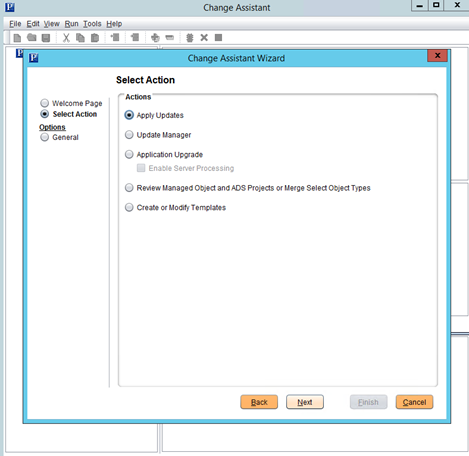This screenshot has height=456, width=469.
Task: Open the Tools menu
Action: coord(92,24)
